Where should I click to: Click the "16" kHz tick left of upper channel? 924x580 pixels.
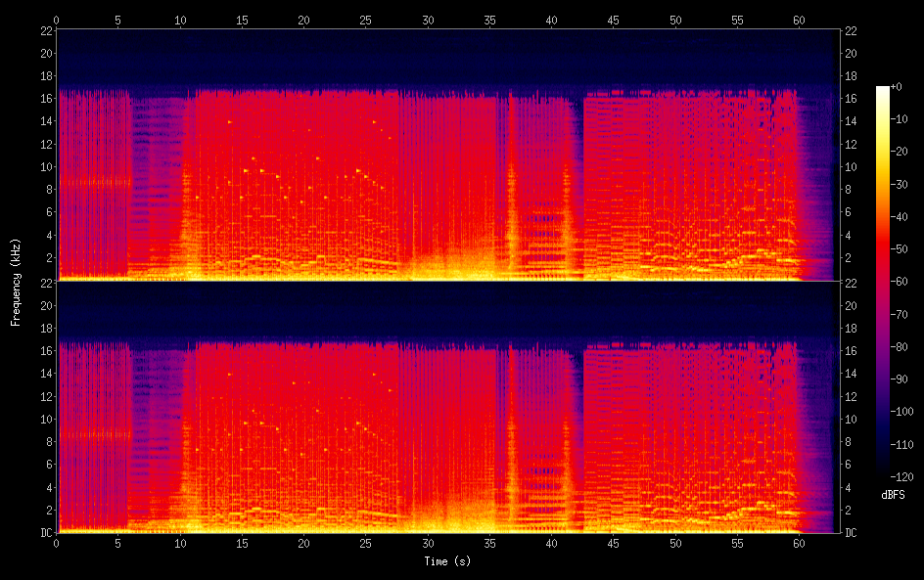pyautogui.click(x=45, y=98)
